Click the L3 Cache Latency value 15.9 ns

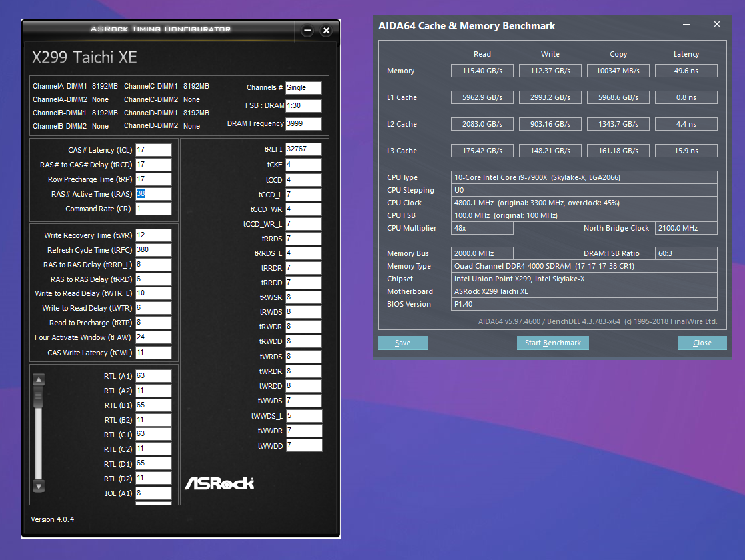(686, 151)
